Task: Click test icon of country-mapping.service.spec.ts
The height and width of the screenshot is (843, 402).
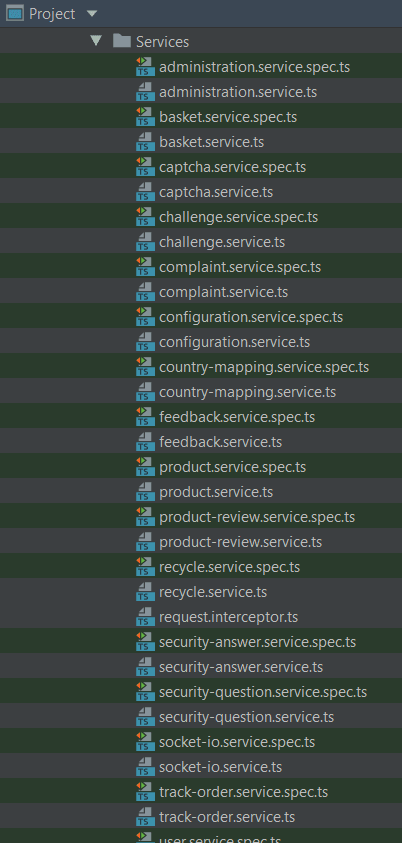Action: [x=143, y=367]
